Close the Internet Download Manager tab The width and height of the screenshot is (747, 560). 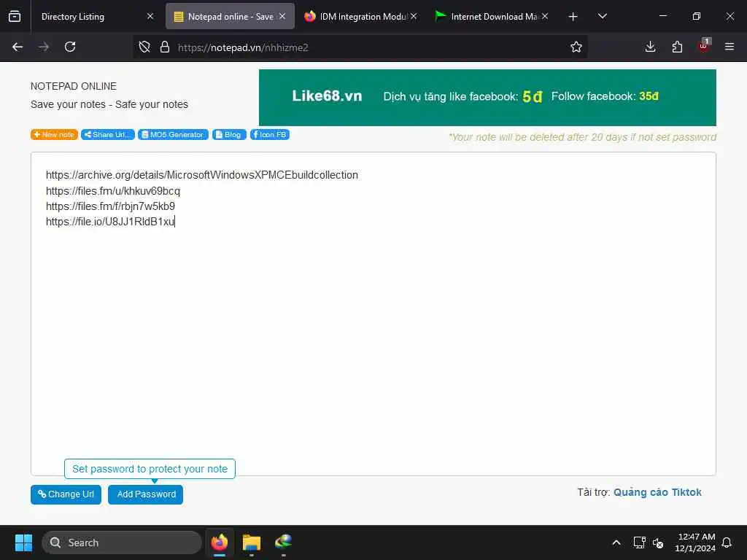(544, 16)
